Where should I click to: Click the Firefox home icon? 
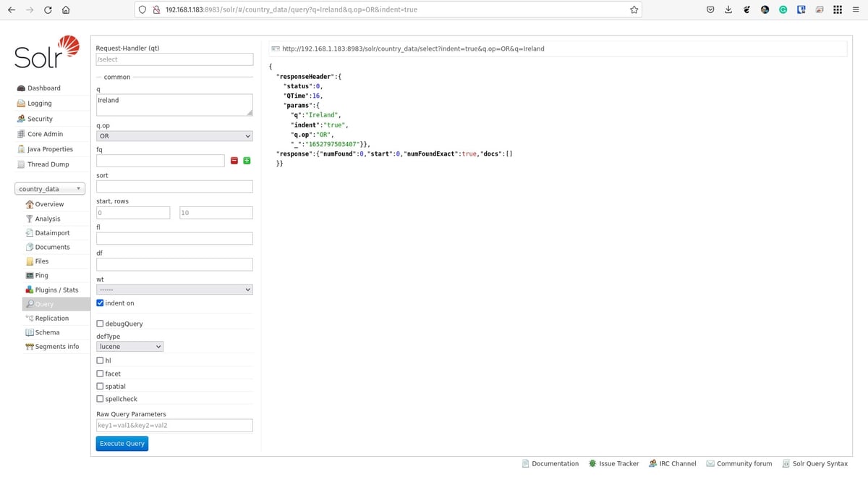65,9
